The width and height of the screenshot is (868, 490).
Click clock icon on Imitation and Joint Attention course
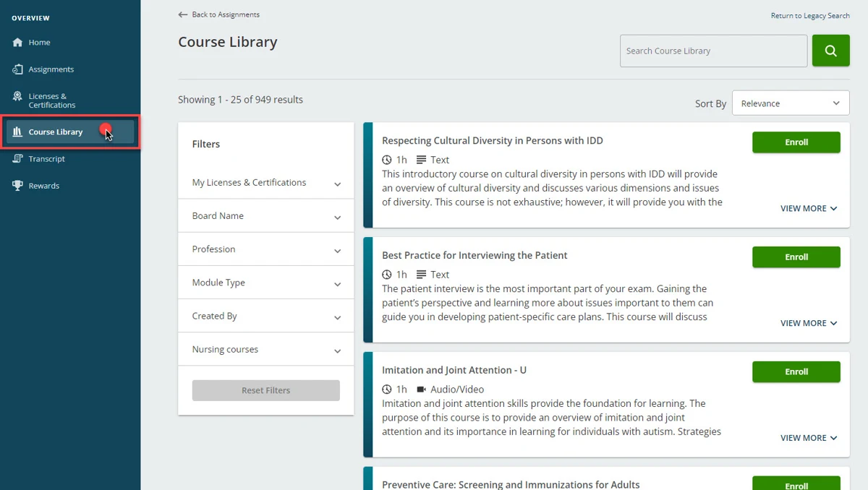(x=387, y=390)
